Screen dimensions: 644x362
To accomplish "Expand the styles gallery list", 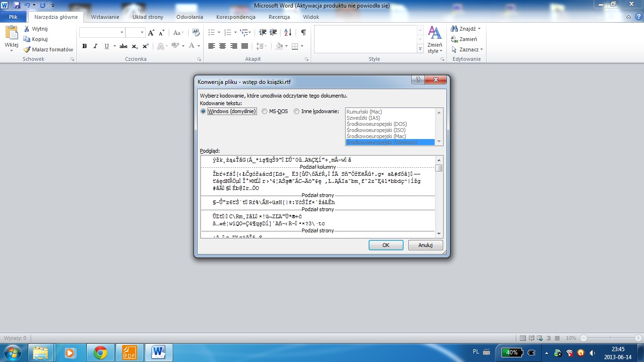I will 420,49.
